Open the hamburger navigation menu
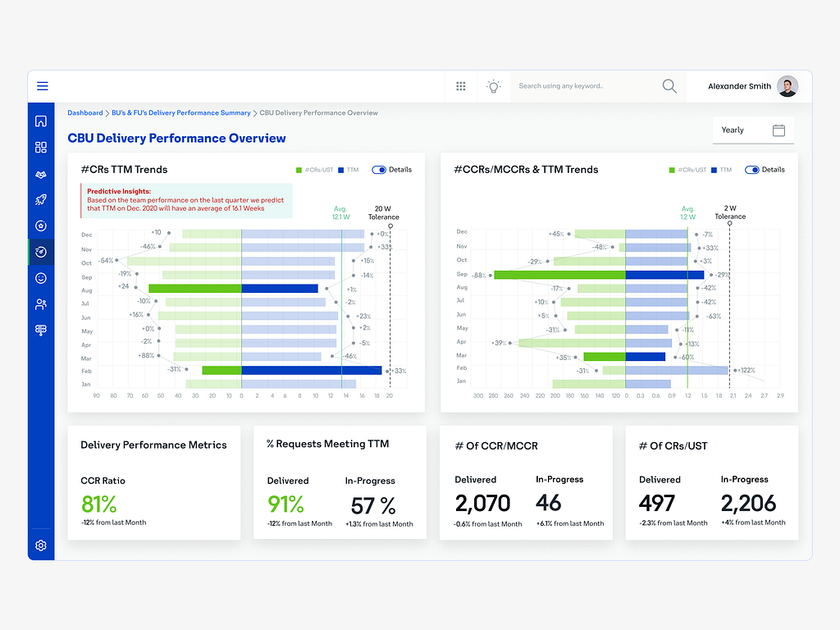The width and height of the screenshot is (840, 630). point(42,85)
